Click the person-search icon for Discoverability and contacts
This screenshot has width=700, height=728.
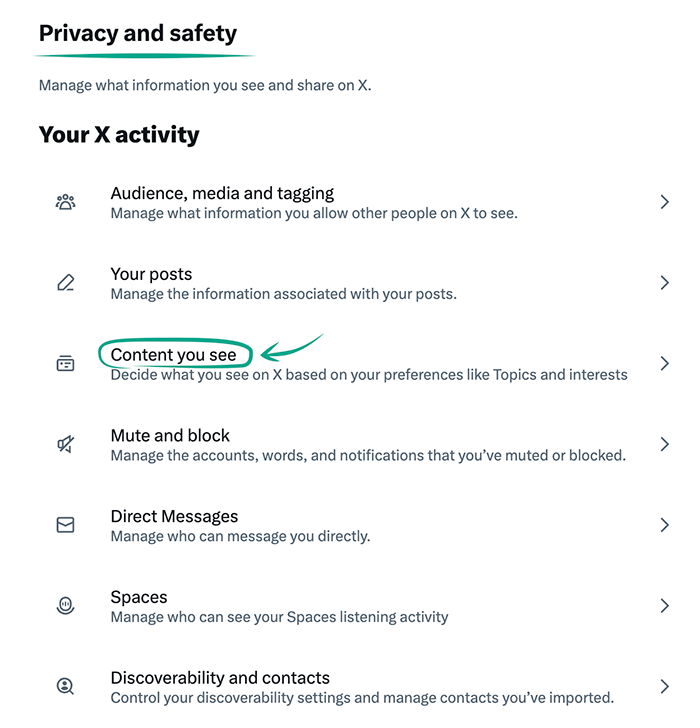point(65,687)
